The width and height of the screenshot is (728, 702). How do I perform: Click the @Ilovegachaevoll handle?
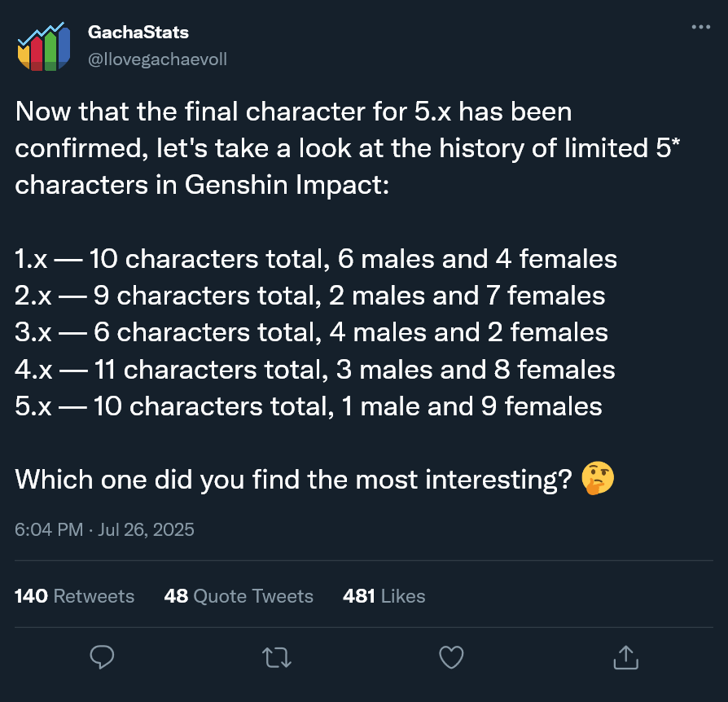[157, 59]
